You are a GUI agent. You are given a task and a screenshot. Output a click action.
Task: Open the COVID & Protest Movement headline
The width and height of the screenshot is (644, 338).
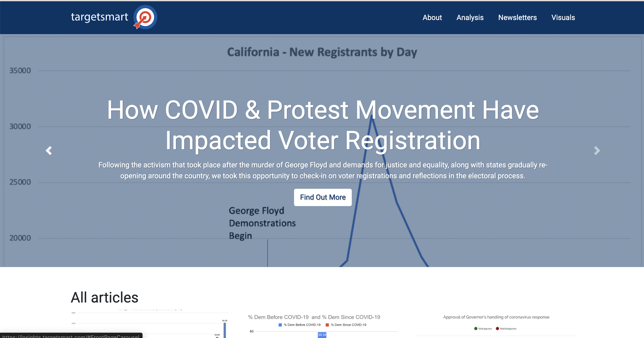point(323,125)
